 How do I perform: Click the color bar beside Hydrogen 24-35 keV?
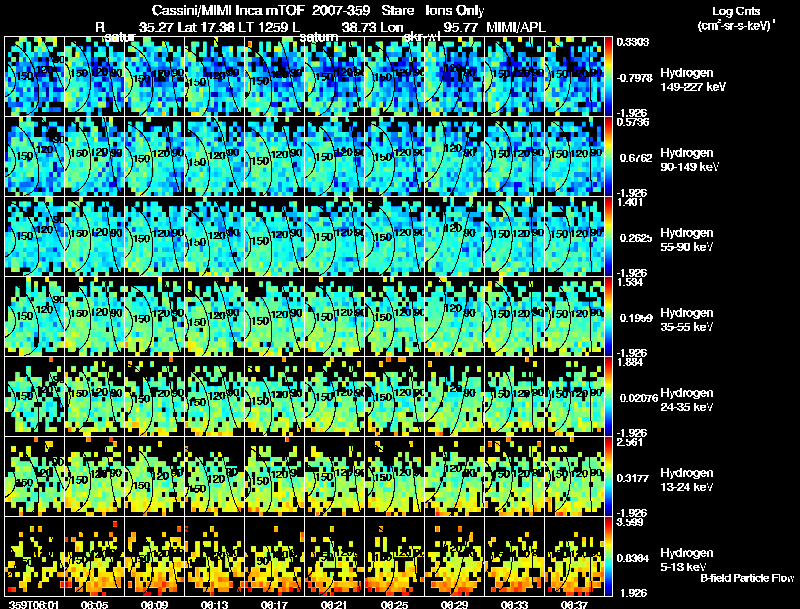[608, 397]
